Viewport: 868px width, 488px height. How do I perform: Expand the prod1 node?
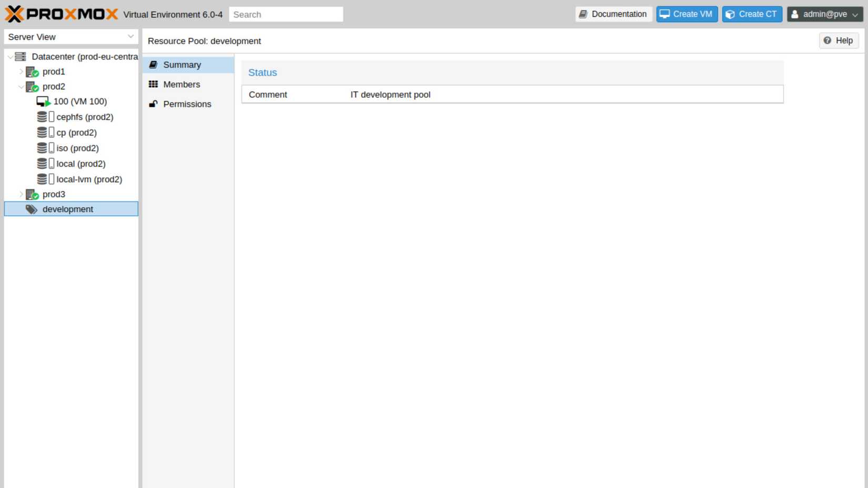pos(21,72)
